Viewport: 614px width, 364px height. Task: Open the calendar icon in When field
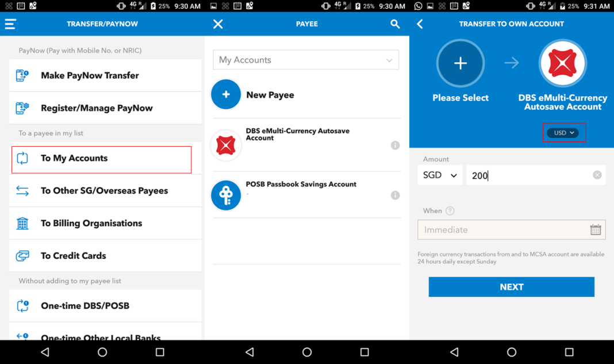pos(596,229)
